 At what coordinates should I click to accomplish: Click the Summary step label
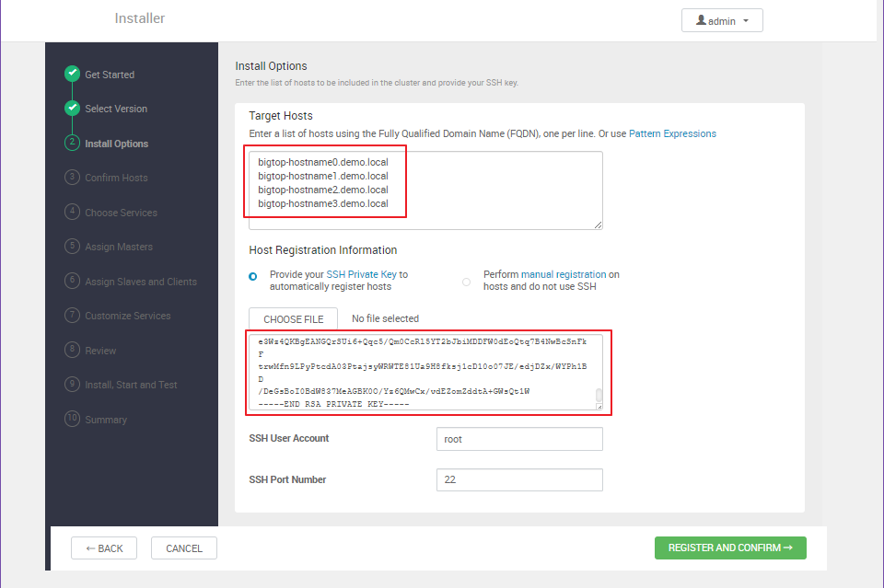click(106, 421)
